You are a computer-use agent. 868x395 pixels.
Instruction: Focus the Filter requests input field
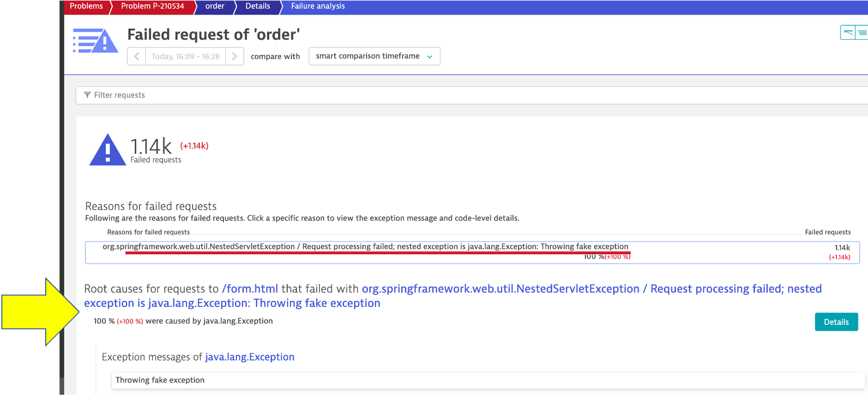point(443,95)
